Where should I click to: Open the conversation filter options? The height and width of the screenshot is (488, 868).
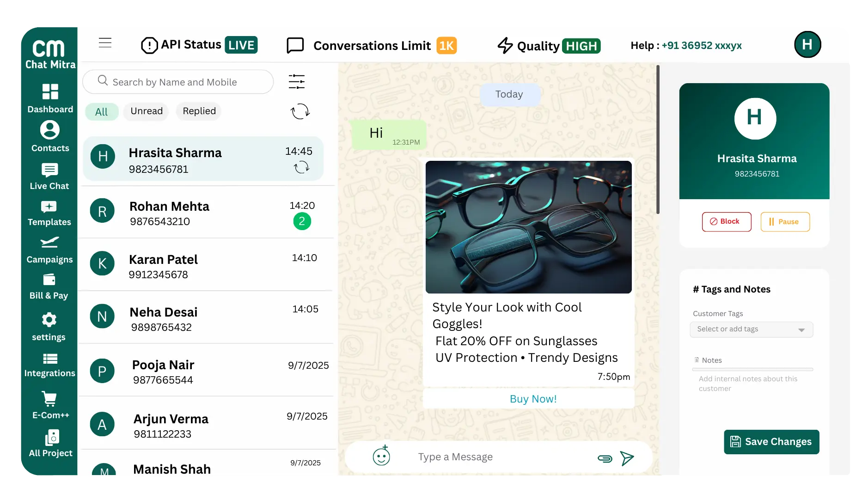[x=296, y=81]
